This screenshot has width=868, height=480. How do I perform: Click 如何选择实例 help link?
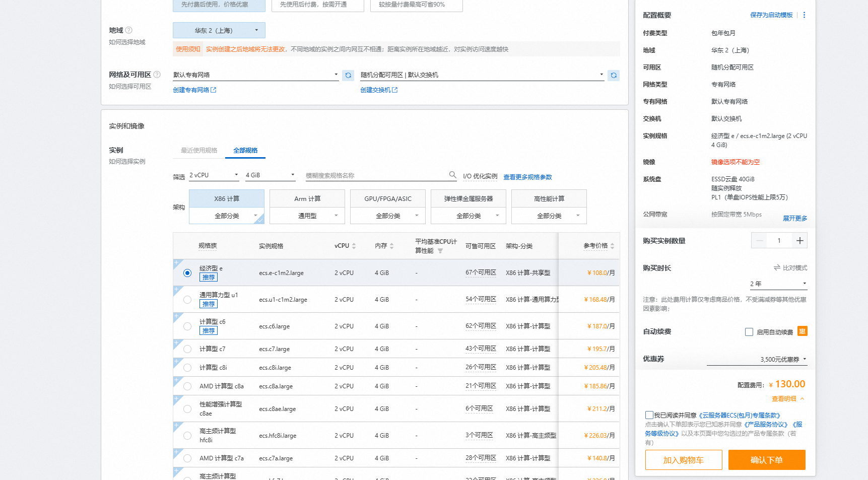[127, 162]
